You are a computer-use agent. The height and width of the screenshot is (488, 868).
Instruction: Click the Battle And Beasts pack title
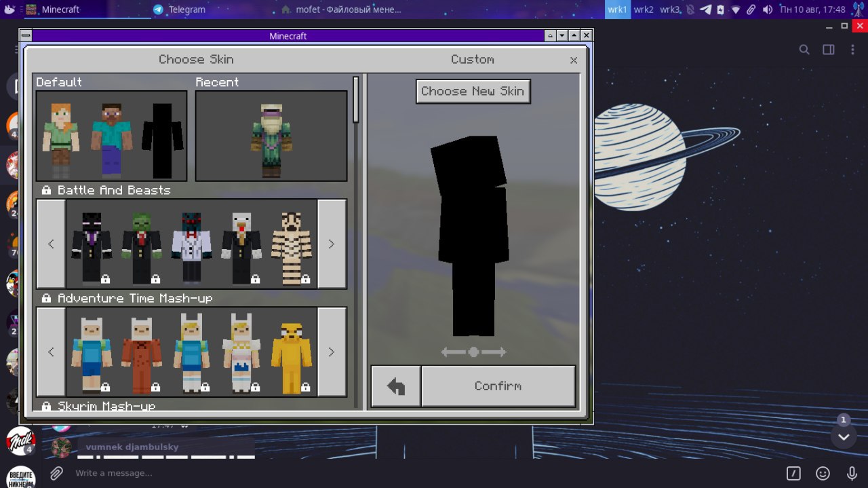click(114, 190)
